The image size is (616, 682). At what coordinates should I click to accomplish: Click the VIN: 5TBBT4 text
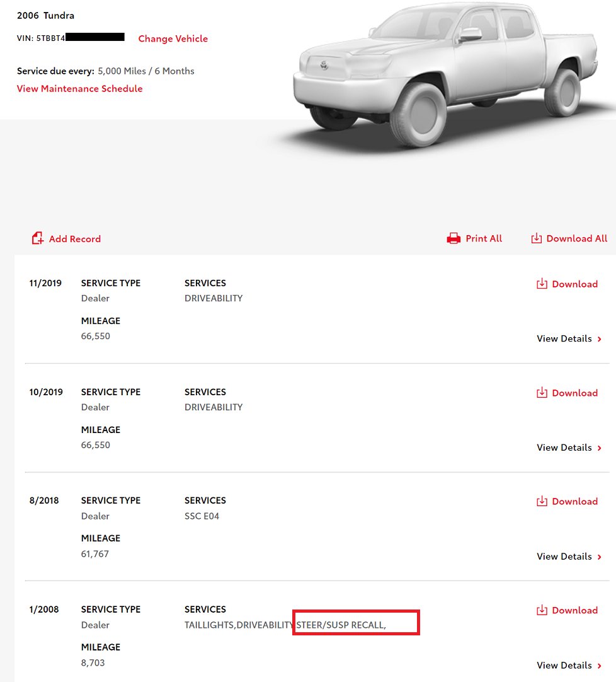tap(41, 38)
